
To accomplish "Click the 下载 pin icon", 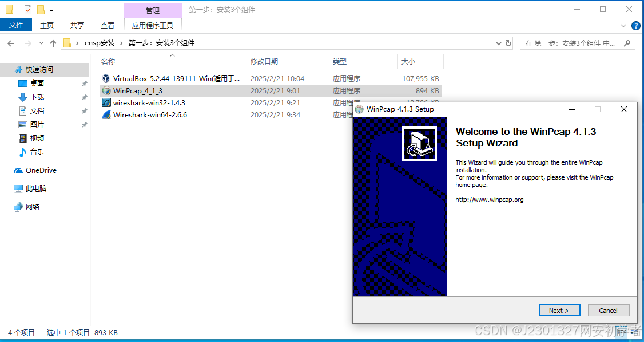I will click(x=84, y=97).
